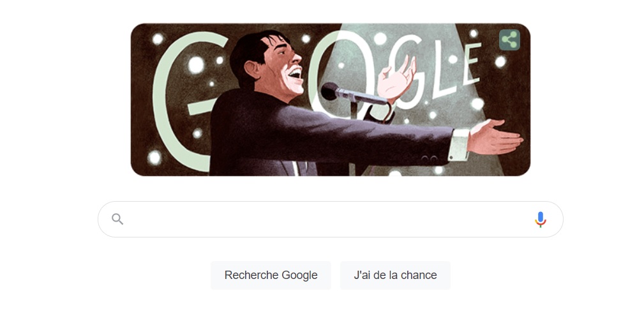Viewport: 644px width, 316px height.
Task: Click the white shirt cuff on singer's sleeve
Action: [459, 145]
